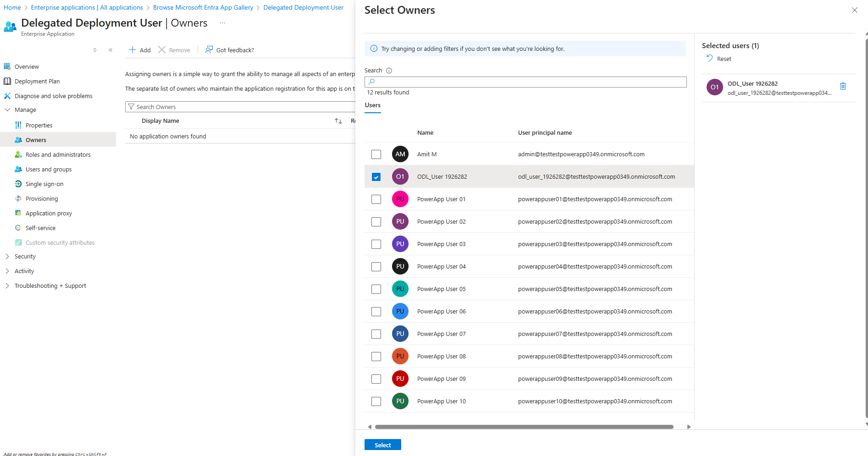Image resolution: width=868 pixels, height=456 pixels.
Task: Collapse the Manage section
Action: pyautogui.click(x=7, y=110)
